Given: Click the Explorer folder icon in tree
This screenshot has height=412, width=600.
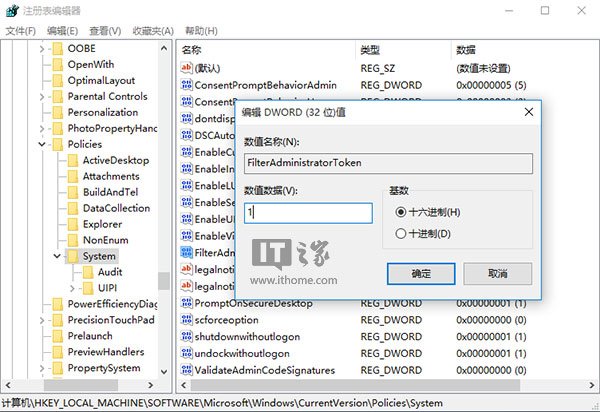Looking at the screenshot, I should click(x=73, y=224).
